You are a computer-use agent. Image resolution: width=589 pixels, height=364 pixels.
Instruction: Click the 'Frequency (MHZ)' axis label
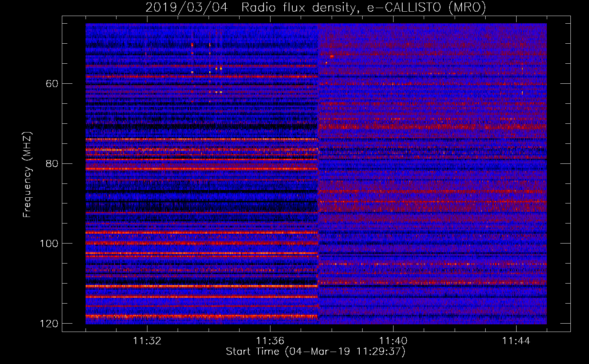[27, 174]
